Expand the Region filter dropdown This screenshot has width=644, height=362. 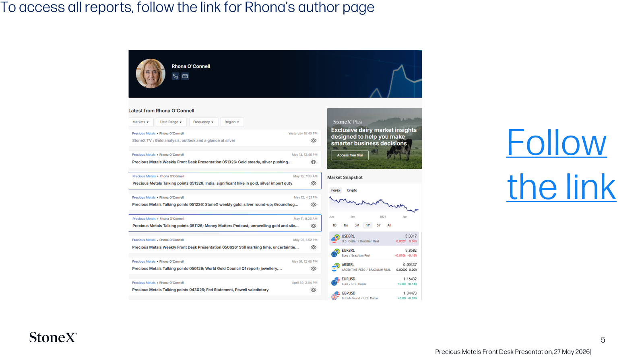point(232,122)
